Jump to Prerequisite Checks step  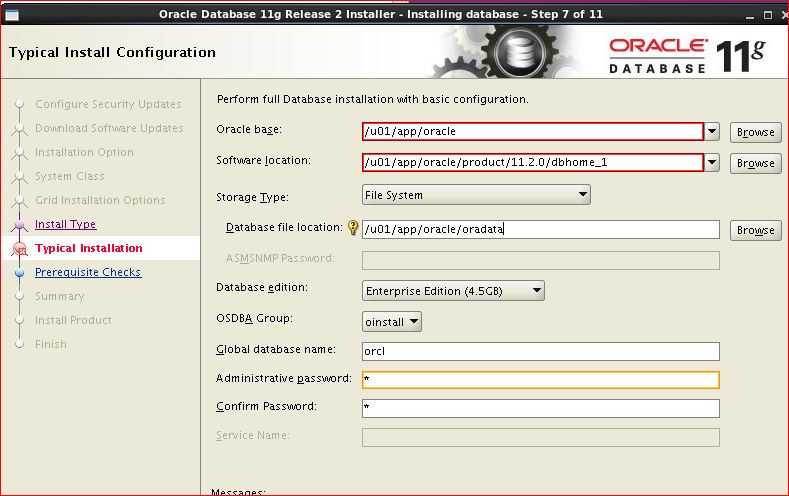(x=88, y=272)
